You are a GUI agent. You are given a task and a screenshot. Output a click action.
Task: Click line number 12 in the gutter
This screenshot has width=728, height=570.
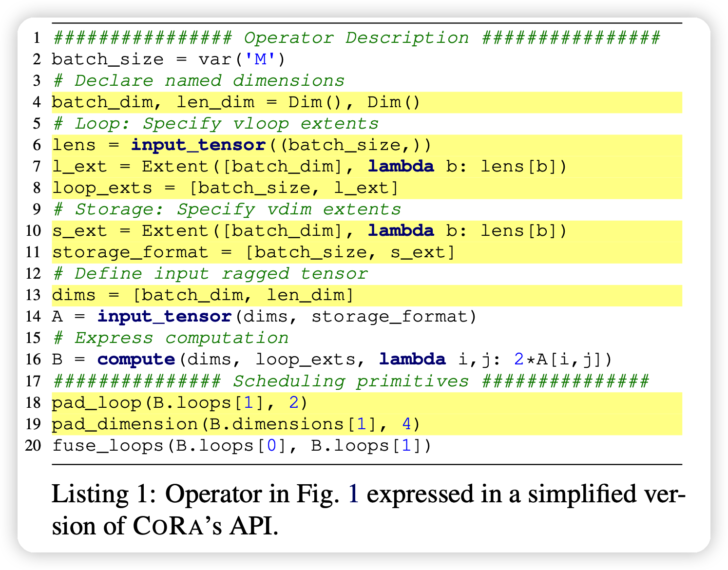(33, 274)
